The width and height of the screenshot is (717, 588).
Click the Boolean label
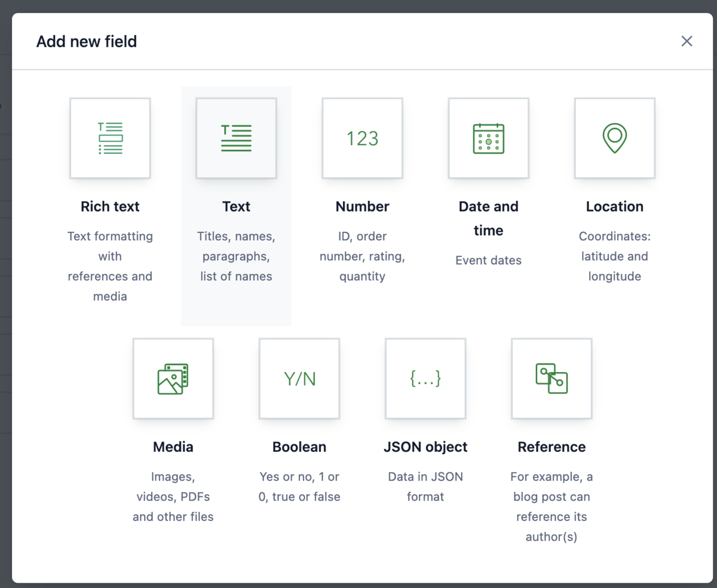299,447
